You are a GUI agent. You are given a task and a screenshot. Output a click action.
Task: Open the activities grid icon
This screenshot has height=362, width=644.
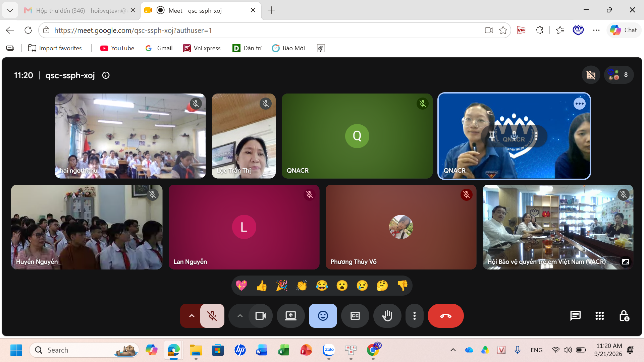[x=599, y=316]
